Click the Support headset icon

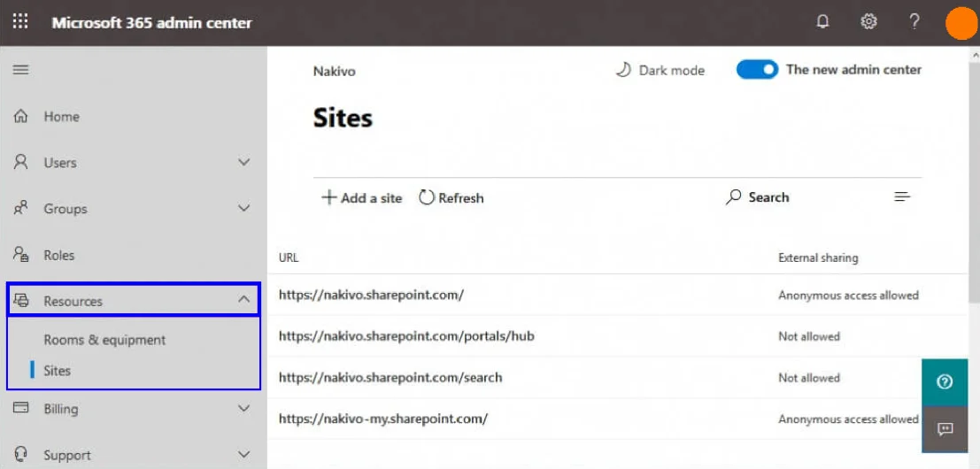pos(20,454)
